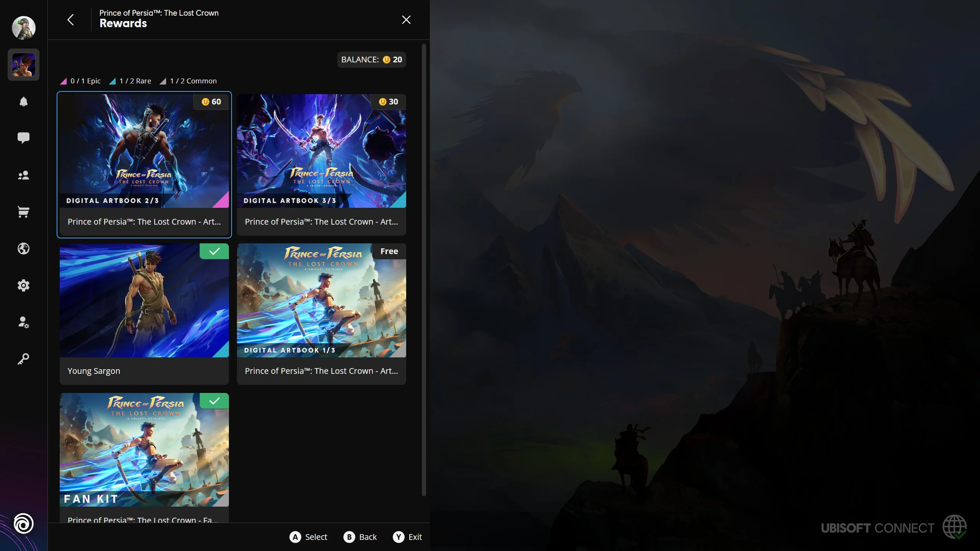Click the Balance 20 coins indicator
Viewport: 980px width, 551px height.
coord(371,60)
